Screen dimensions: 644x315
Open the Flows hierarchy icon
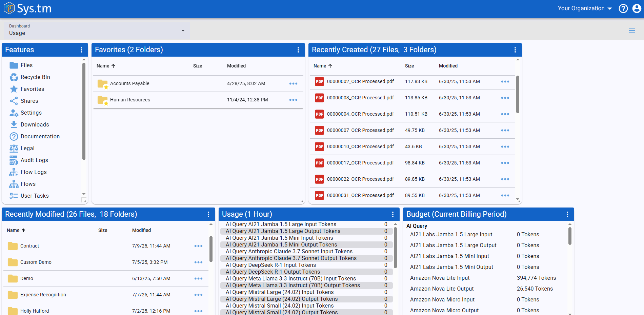[x=14, y=184]
